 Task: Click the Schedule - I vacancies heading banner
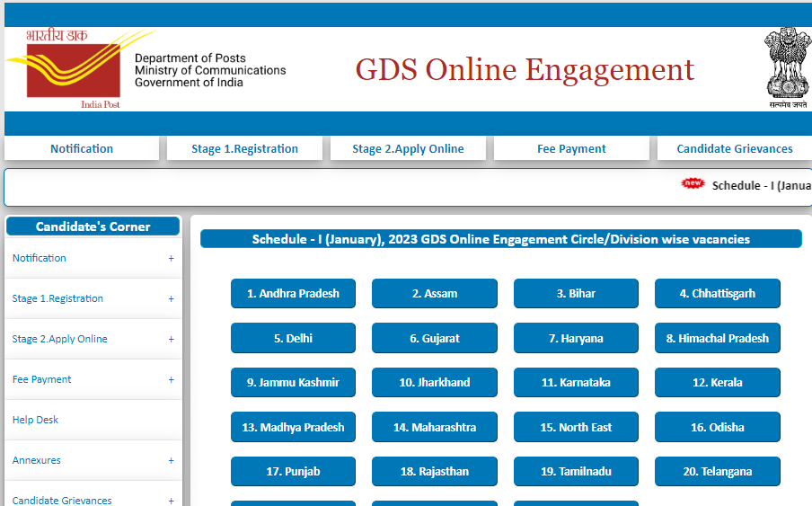[x=501, y=239]
